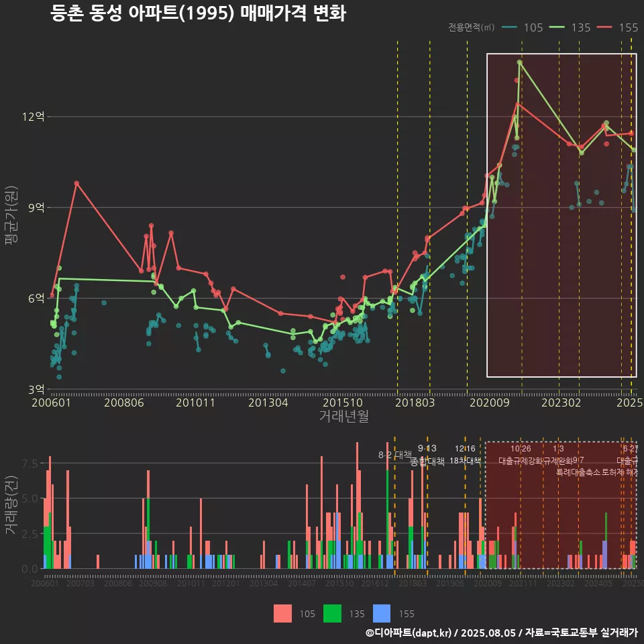
Task: Click the 거래량(건) axis title
Action: click(11, 506)
